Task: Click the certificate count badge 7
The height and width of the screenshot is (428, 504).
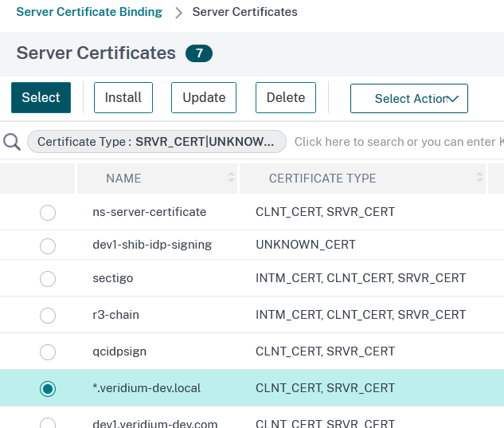Action: point(199,53)
